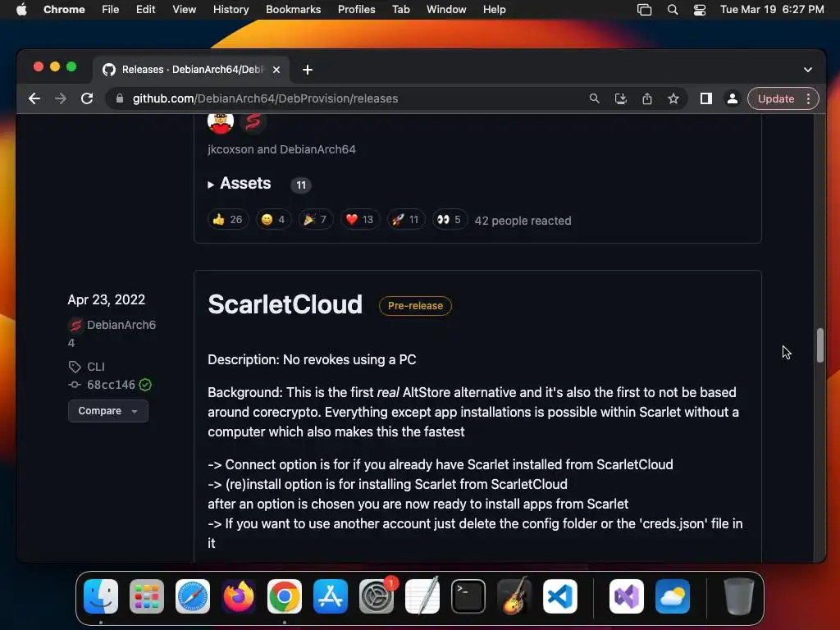Open the Chrome side panel

click(x=706, y=98)
